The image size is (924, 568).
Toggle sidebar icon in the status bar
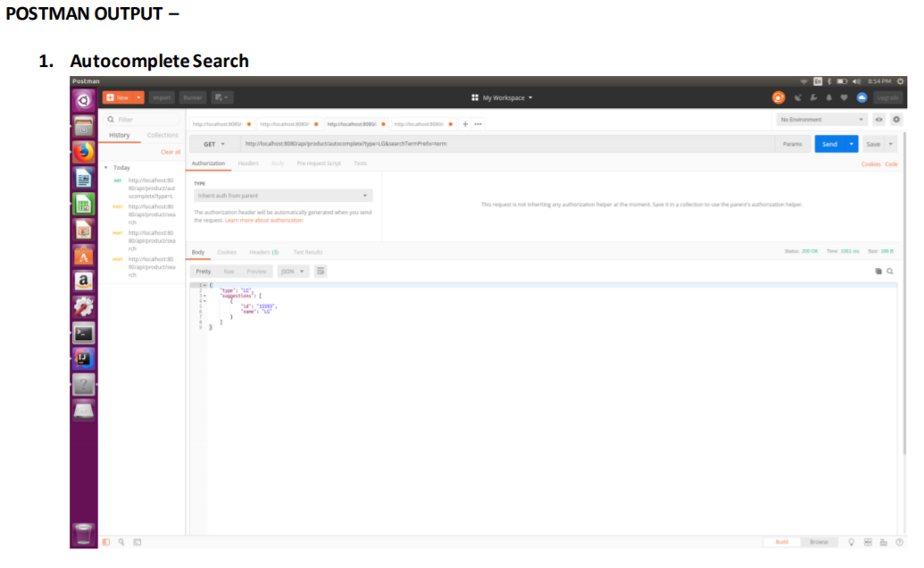coord(106,542)
